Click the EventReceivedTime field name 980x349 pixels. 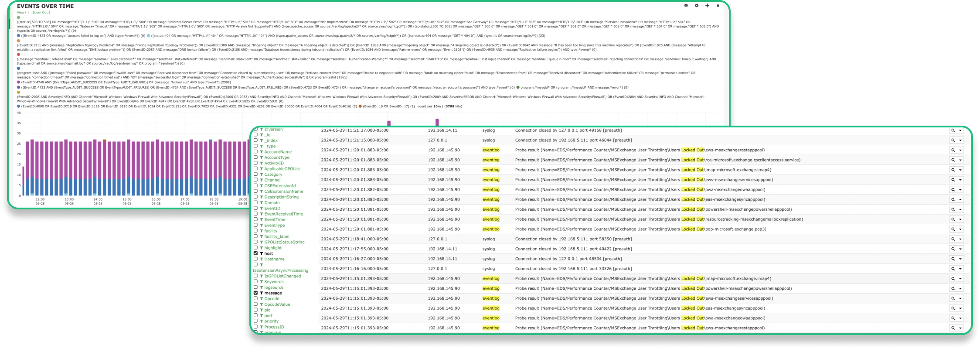point(283,214)
